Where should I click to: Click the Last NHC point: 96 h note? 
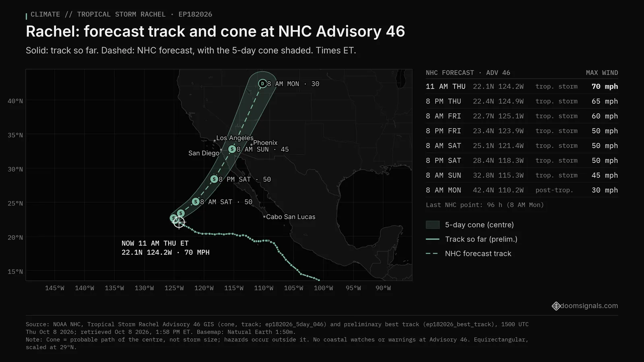485,205
